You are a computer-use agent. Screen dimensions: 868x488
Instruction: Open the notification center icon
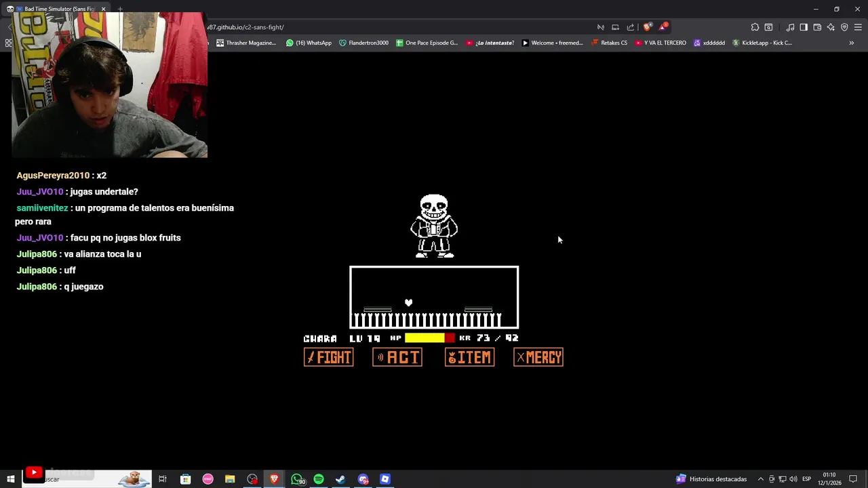pyautogui.click(x=853, y=479)
